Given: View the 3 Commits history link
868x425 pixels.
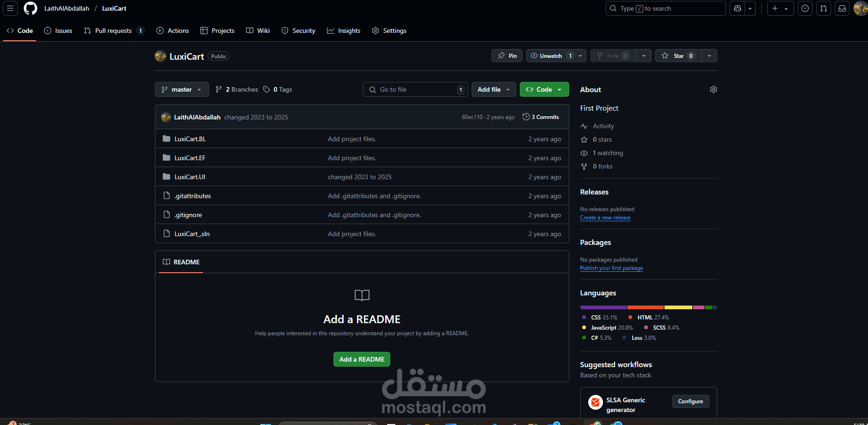Looking at the screenshot, I should [x=541, y=117].
